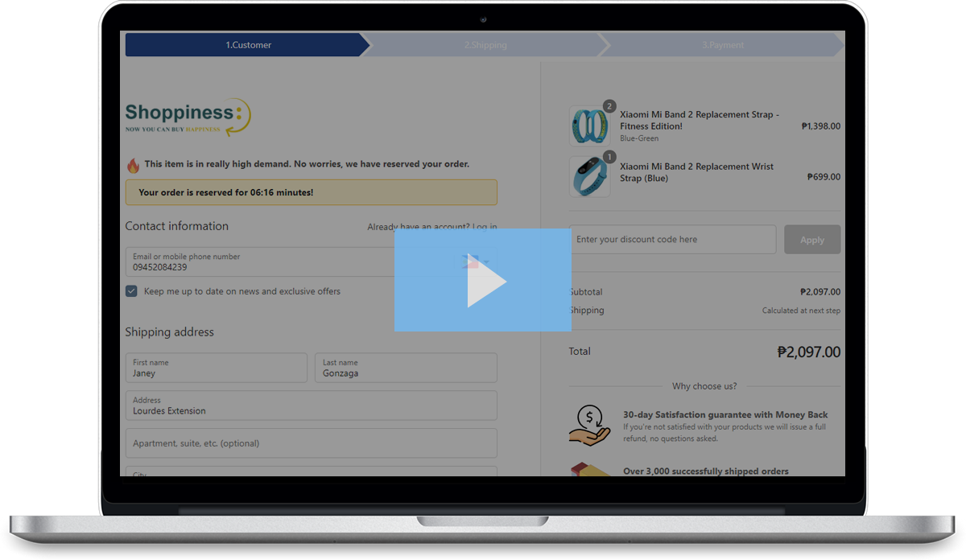
Task: Click the Last name field containing Gonzaga
Action: pos(405,368)
